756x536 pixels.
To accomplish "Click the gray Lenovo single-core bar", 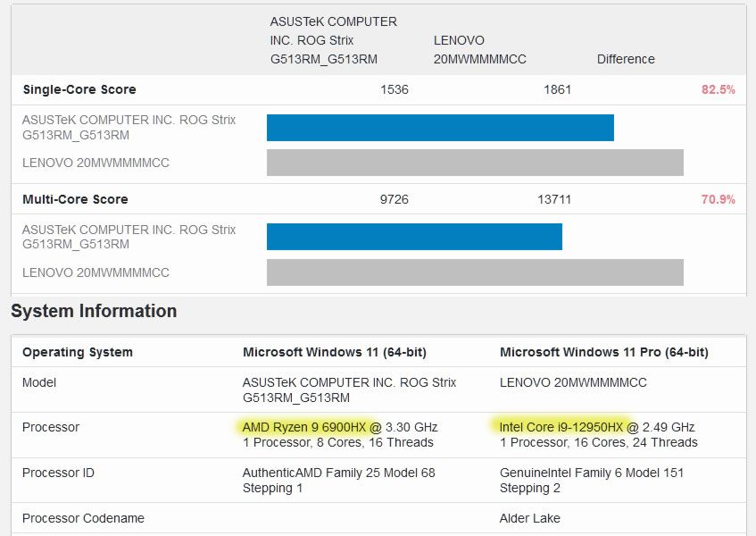I will 475,163.
